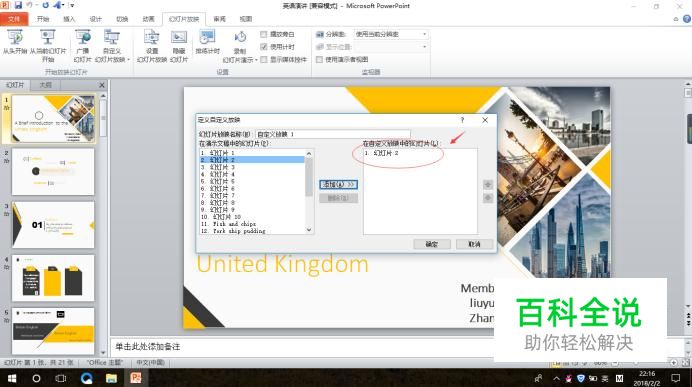Click Record Slide Show (录制幻灯片演示) icon
The height and width of the screenshot is (387, 692).
pyautogui.click(x=240, y=37)
